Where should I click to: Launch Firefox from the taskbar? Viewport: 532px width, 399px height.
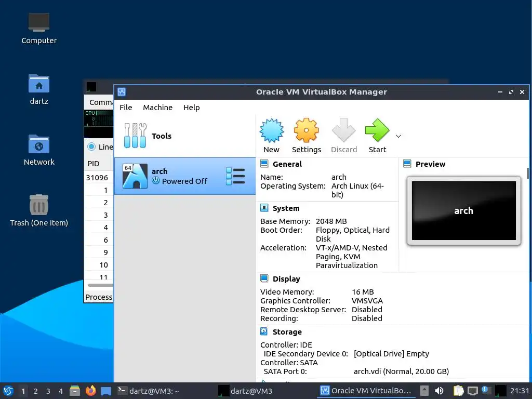[90, 391]
